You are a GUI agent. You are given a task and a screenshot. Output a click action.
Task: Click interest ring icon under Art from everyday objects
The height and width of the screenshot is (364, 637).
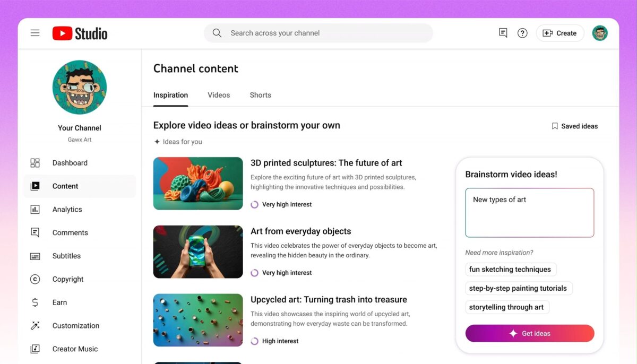(x=254, y=273)
